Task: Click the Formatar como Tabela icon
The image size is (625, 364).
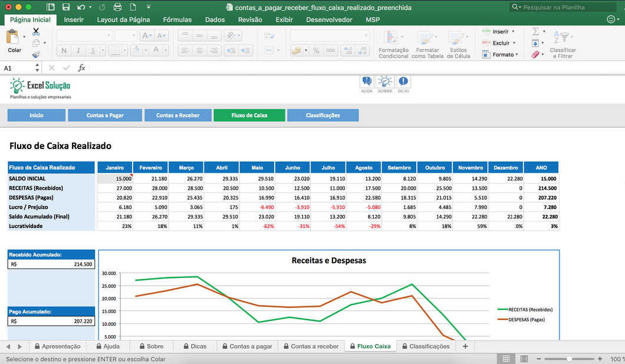Action: pyautogui.click(x=425, y=38)
